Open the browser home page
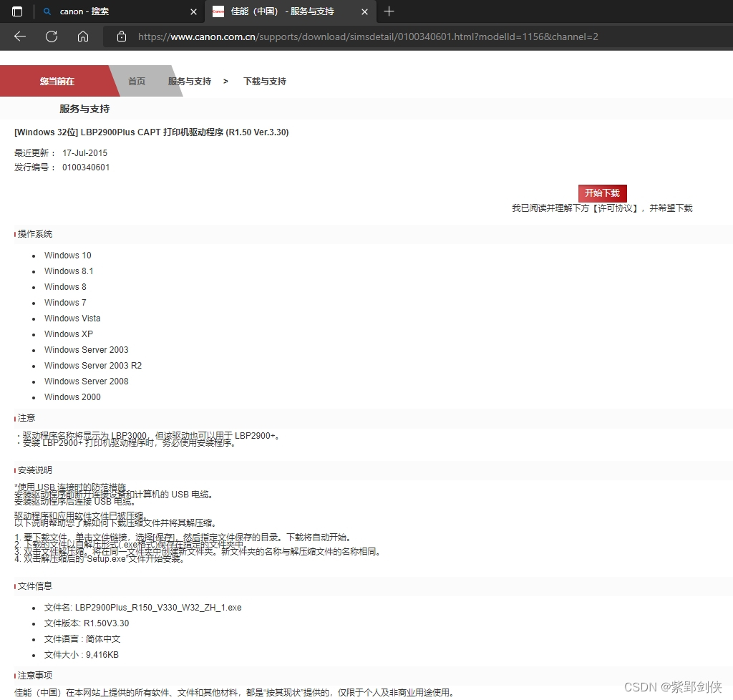Image resolution: width=733 pixels, height=700 pixels. pyautogui.click(x=82, y=37)
